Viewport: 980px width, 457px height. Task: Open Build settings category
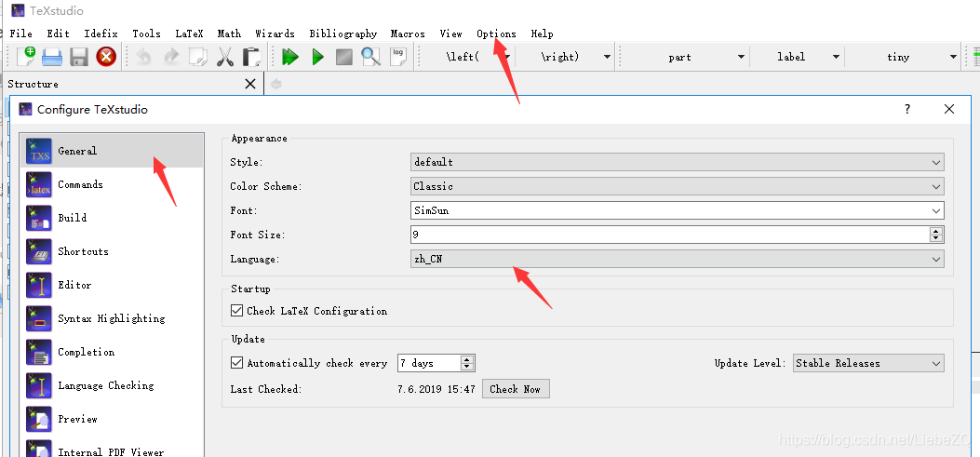pyautogui.click(x=112, y=218)
